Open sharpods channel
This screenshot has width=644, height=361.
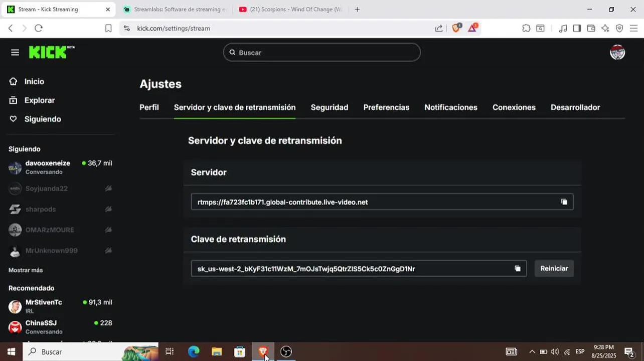click(x=60, y=209)
